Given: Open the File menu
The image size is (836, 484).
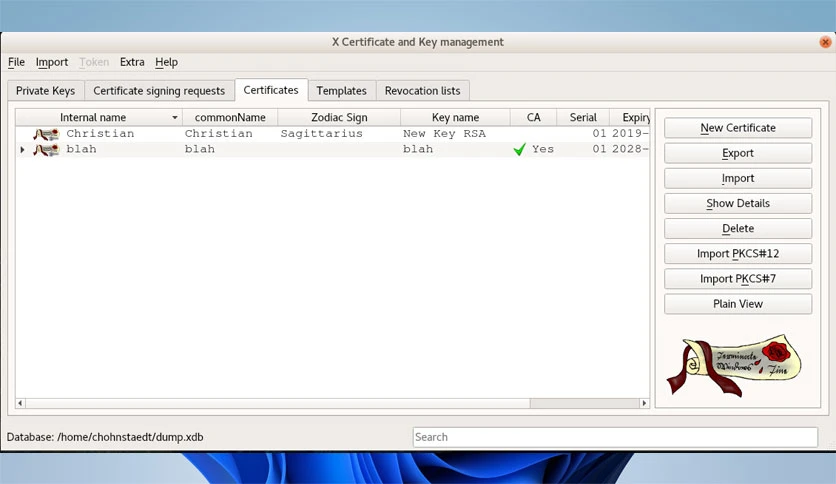Looking at the screenshot, I should 16,62.
